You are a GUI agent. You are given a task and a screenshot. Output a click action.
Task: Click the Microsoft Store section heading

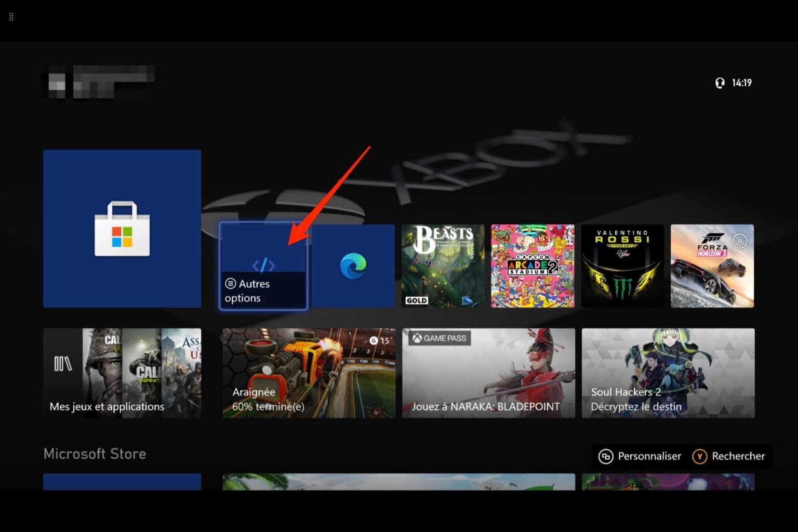coord(95,454)
